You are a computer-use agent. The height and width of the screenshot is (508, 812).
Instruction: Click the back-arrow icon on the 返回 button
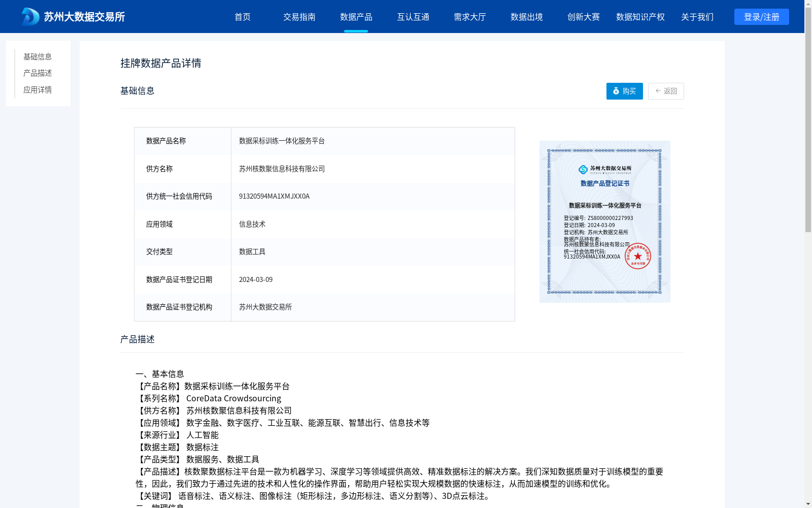pyautogui.click(x=658, y=91)
